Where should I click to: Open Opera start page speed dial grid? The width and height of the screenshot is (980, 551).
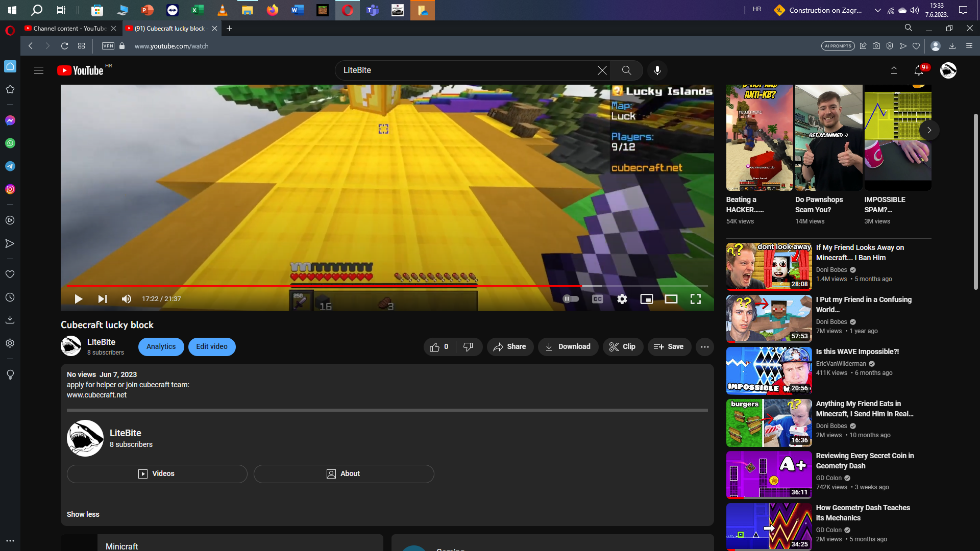[x=81, y=46]
